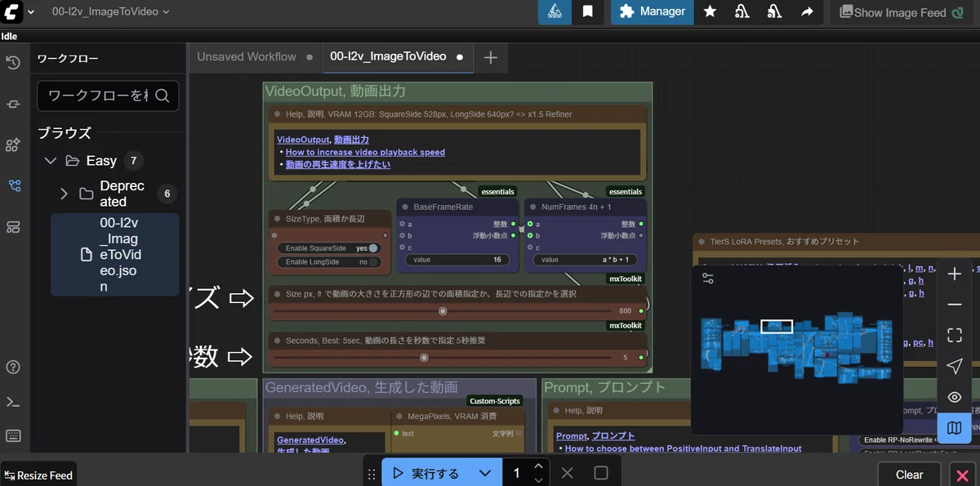The width and height of the screenshot is (980, 486).
Task: Click the second vacuum cleanup icon
Action: click(x=774, y=11)
